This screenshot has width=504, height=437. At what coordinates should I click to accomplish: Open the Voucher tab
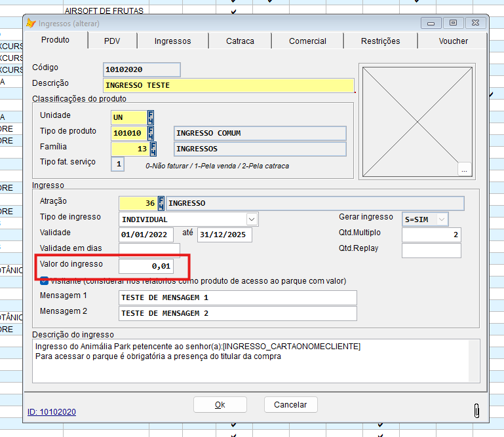pyautogui.click(x=454, y=41)
